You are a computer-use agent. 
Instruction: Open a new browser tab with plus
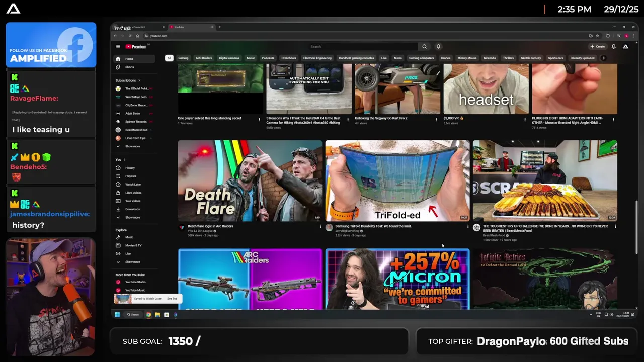pos(220,27)
